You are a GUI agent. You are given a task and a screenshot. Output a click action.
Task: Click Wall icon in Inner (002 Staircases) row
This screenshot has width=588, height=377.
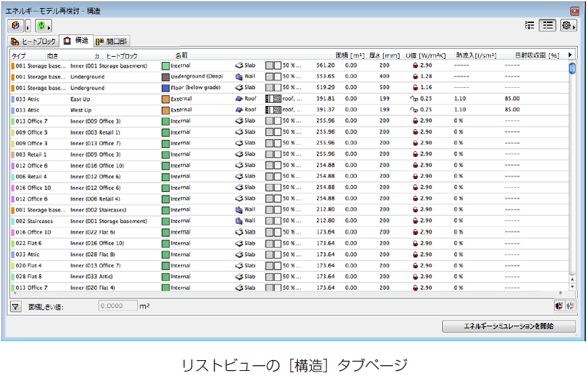tap(239, 209)
